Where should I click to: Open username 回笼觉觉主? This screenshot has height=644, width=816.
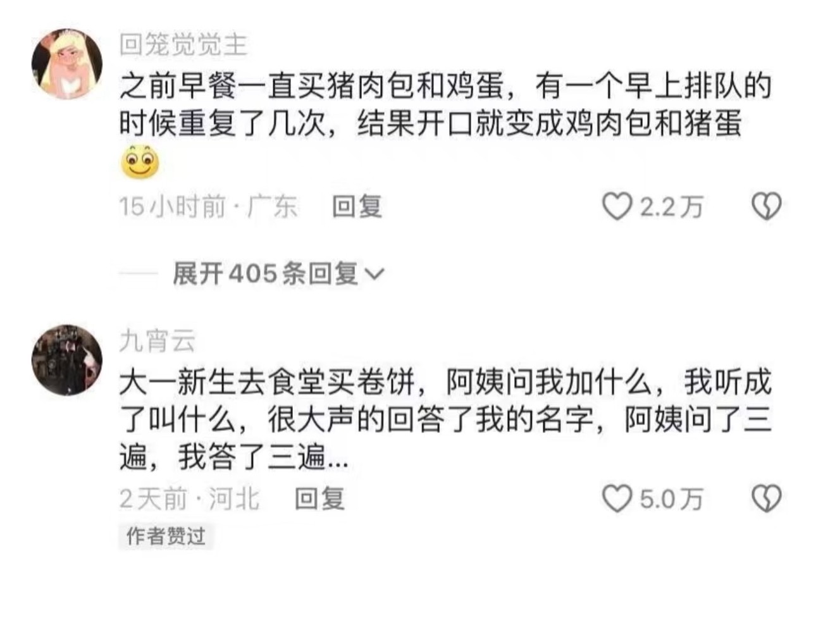[183, 45]
